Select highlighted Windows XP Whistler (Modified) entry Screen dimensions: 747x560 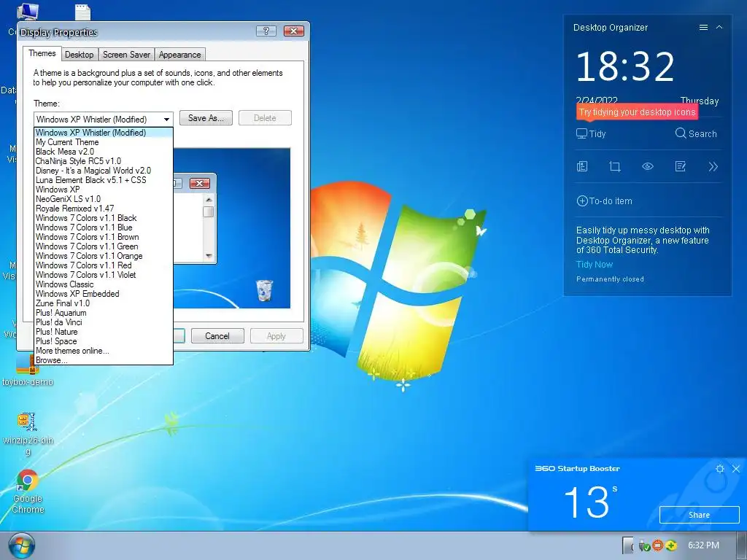pyautogui.click(x=104, y=133)
